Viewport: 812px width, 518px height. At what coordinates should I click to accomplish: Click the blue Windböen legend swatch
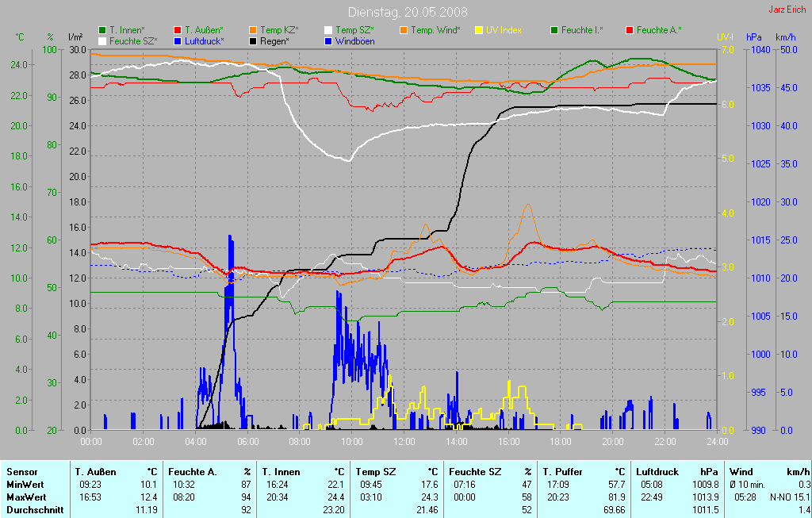coord(328,41)
